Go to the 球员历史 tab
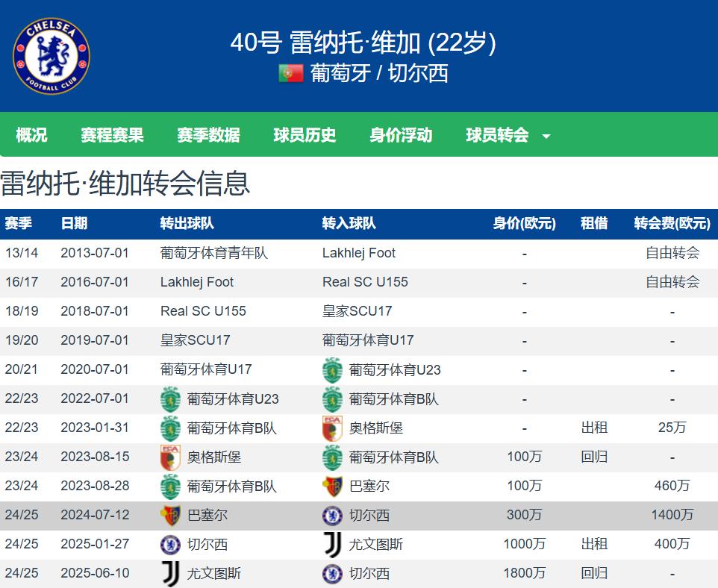This screenshot has width=718, height=588. tap(305, 135)
